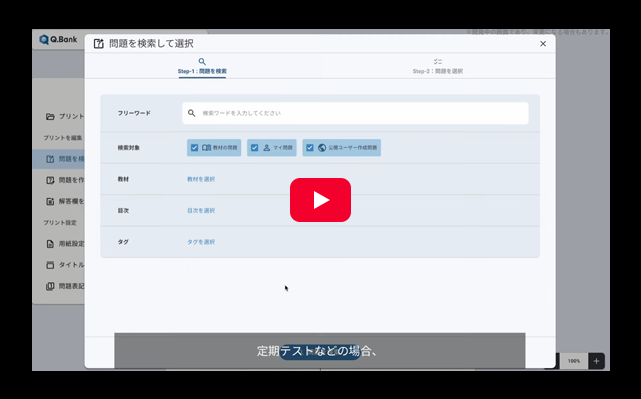The width and height of the screenshot is (641, 399).
Task: Click the プリントを編集 sidebar heading
Action: click(63, 138)
